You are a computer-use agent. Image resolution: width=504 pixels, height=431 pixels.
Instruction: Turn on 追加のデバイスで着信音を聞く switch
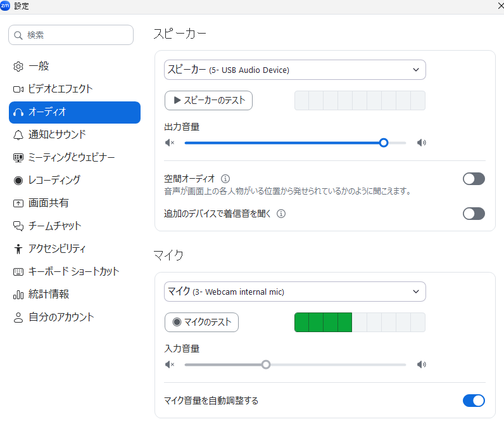tap(474, 214)
